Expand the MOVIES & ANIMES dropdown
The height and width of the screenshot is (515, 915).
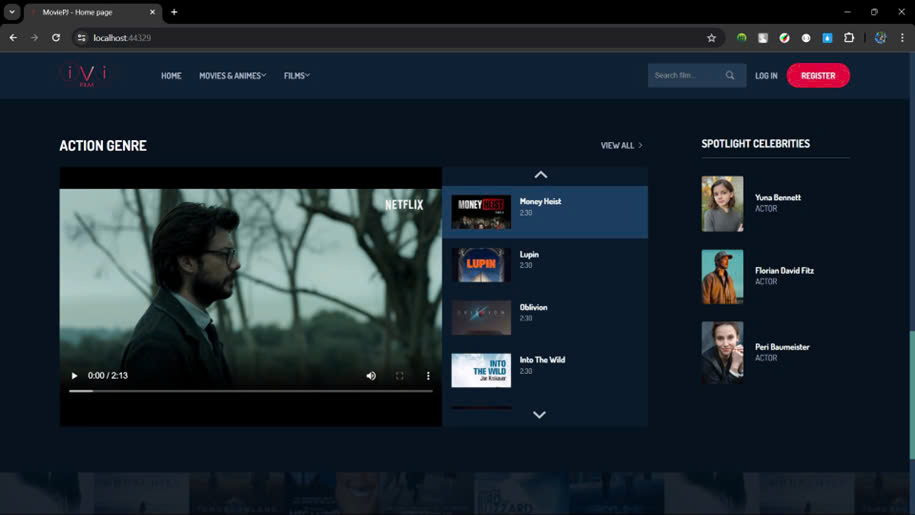coord(232,76)
